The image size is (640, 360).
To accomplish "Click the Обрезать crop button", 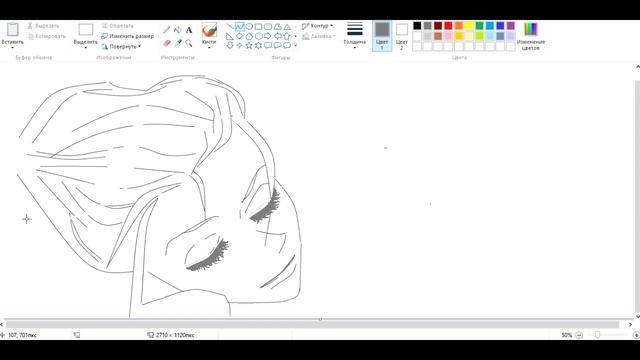I will 118,26.
